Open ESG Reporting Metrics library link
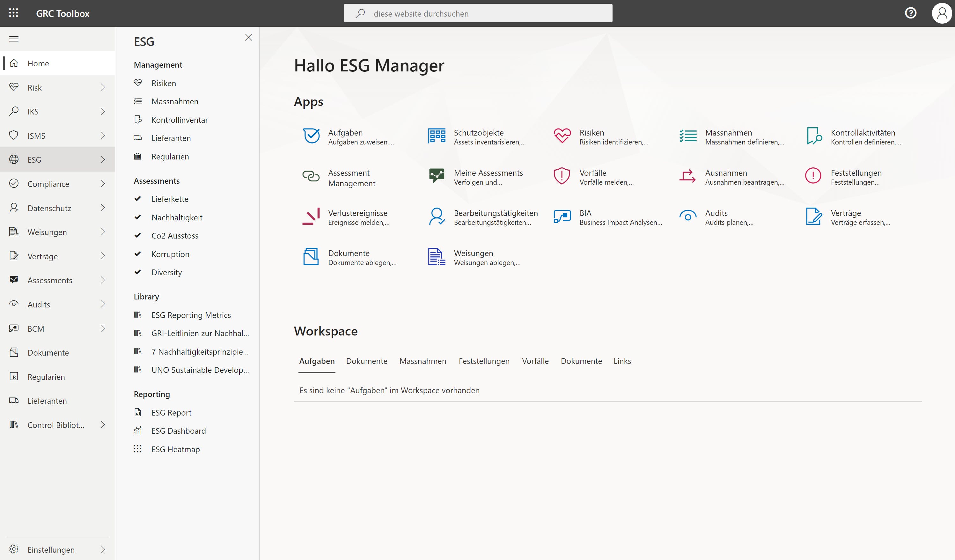This screenshot has width=955, height=560. [x=191, y=315]
